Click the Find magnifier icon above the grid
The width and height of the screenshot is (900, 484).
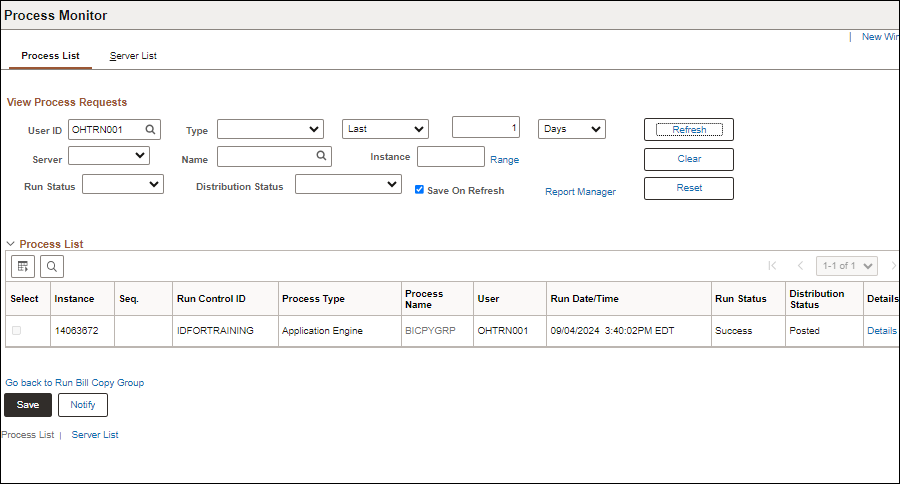[x=51, y=266]
